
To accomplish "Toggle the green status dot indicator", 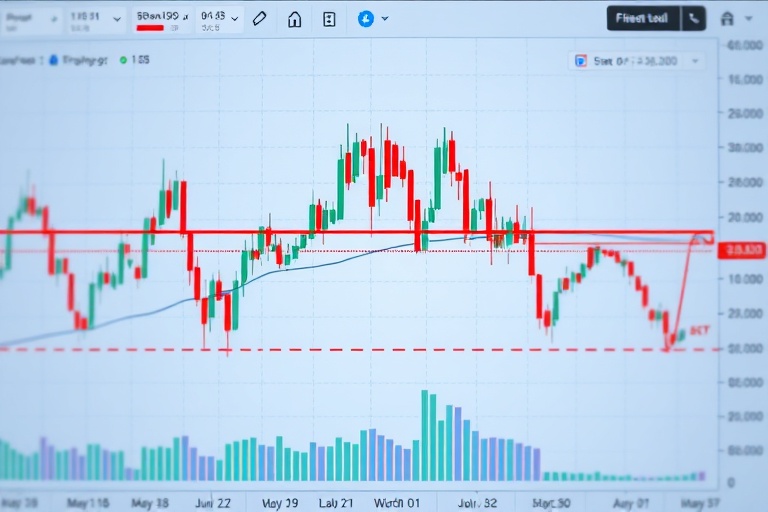I will coord(123,60).
